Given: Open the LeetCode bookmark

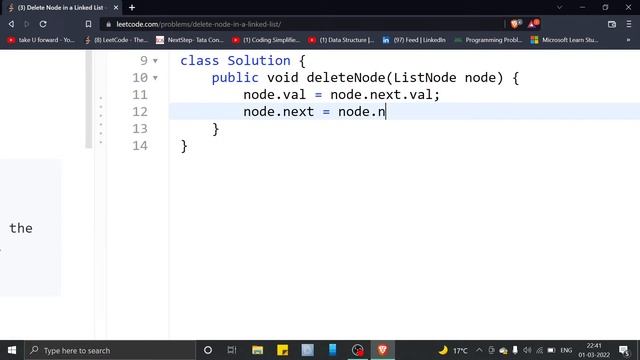Looking at the screenshot, I should point(116,40).
